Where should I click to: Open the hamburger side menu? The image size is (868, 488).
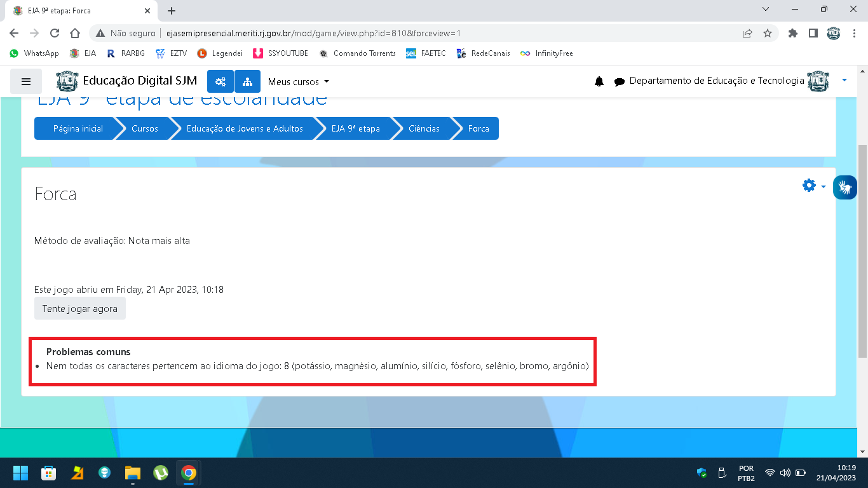26,81
